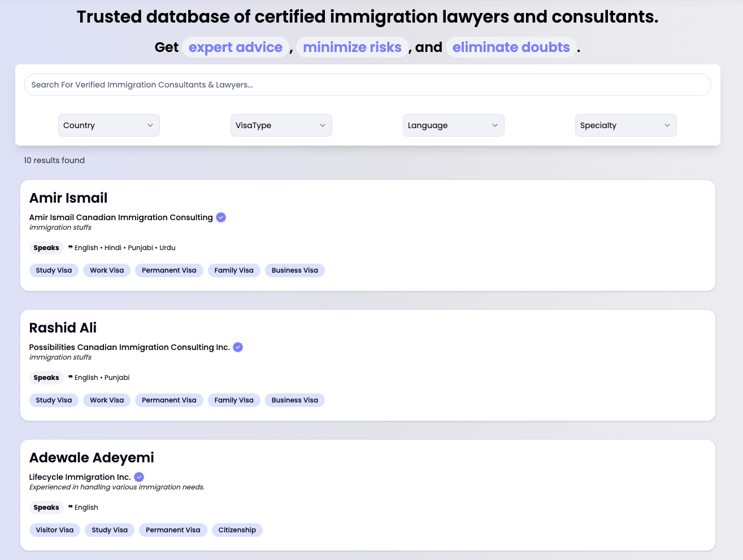
Task: Click verified badge beside Possibilities Canadian Immigration Consulting Inc.
Action: 238,347
